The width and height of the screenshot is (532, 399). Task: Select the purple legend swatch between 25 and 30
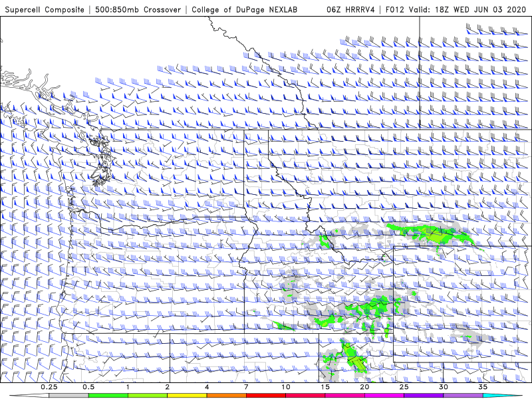coord(424,396)
